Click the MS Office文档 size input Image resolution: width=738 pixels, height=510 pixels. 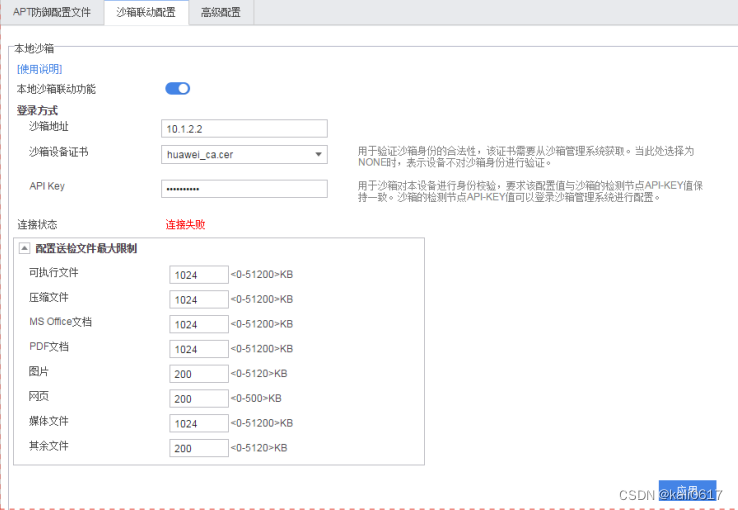coord(199,324)
